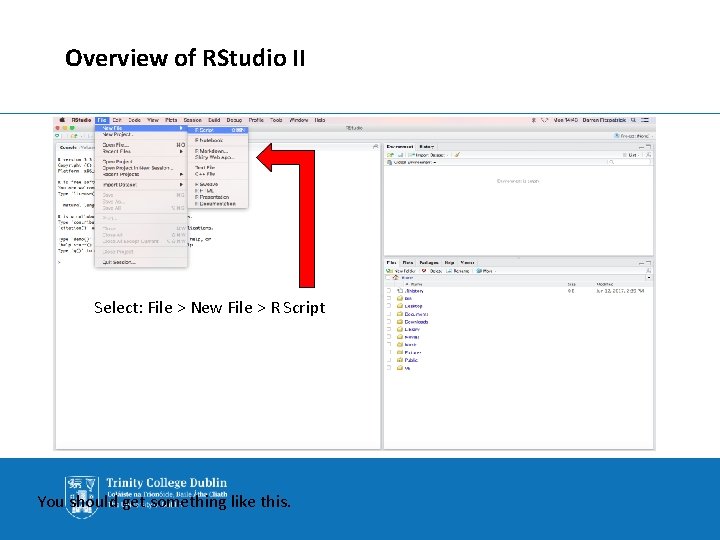
Task: Tick checkbox beside Documents folder
Action: 389,314
